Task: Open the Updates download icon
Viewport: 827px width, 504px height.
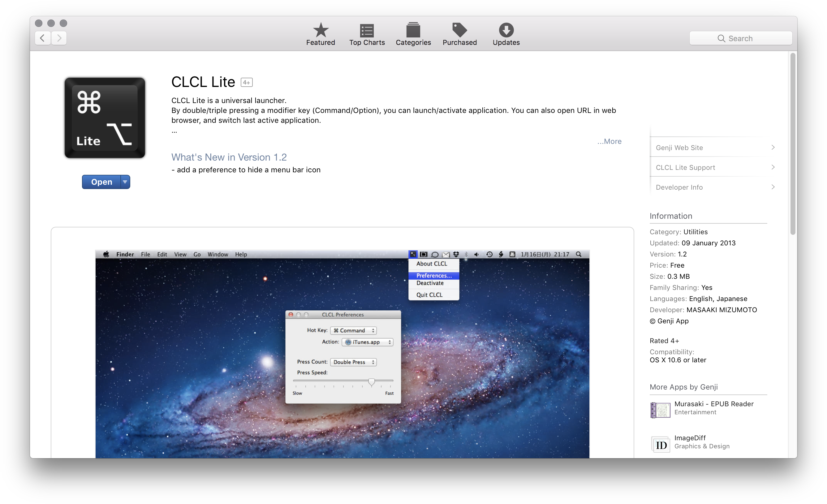Action: pos(506,30)
